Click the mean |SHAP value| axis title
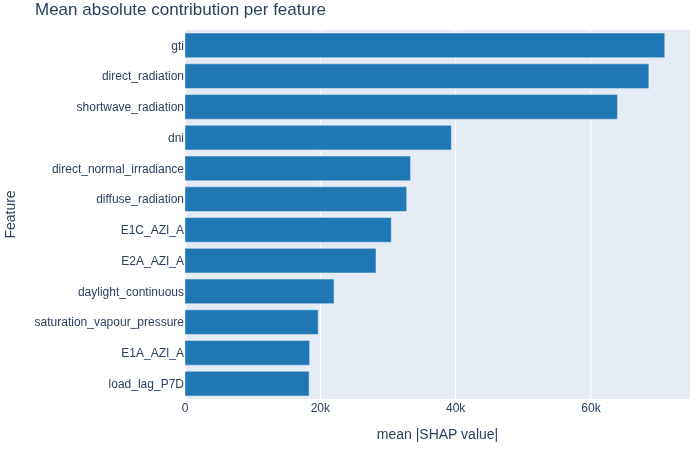This screenshot has width=700, height=450. click(437, 434)
